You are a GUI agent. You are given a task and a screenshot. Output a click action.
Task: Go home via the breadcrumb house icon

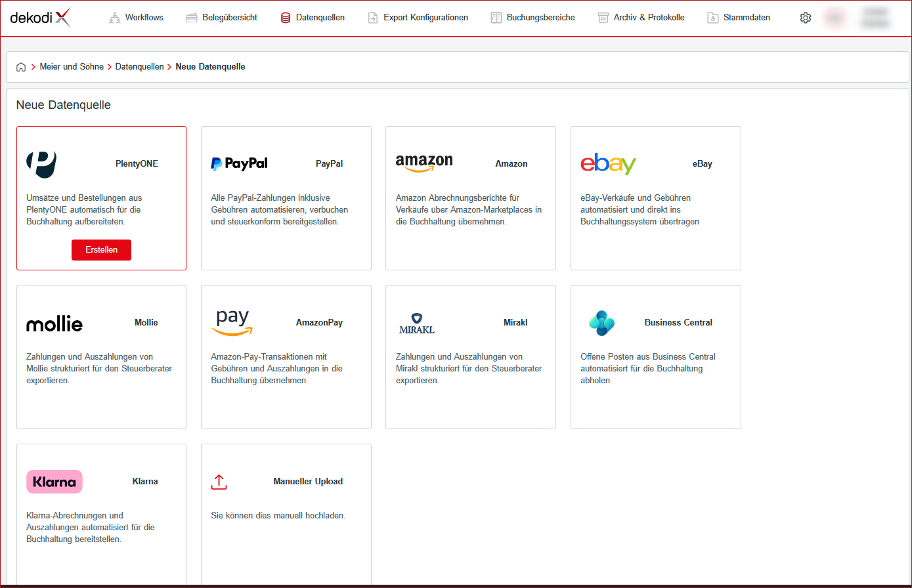click(x=21, y=67)
